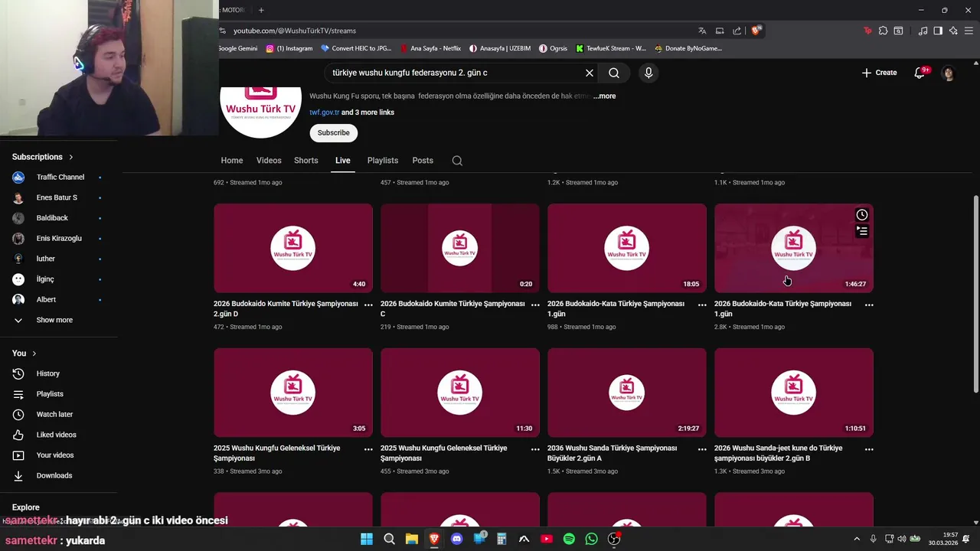Play 2026 Budokaido Kumite 2.gün D thumbnail

[x=293, y=248]
